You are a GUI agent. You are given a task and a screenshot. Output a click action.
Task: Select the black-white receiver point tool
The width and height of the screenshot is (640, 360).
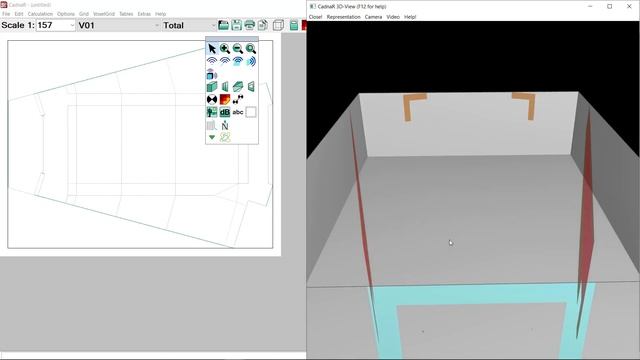212,99
